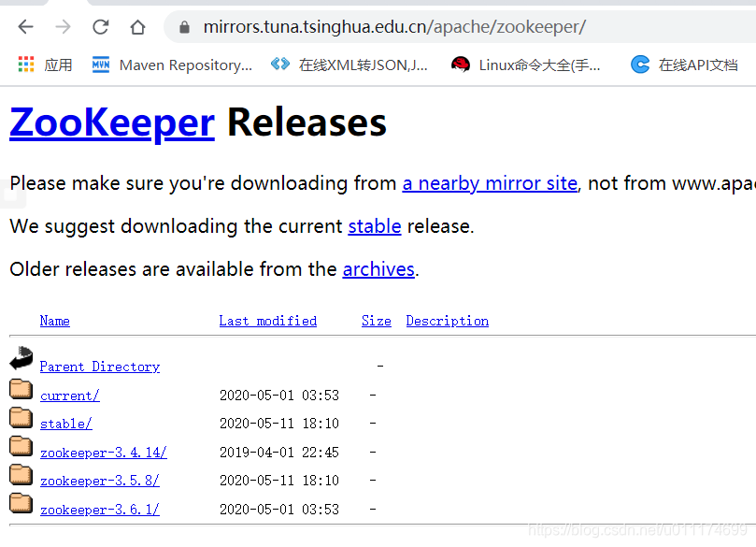Open the 在线XML转JSON bookmark
The image size is (756, 547).
(349, 65)
